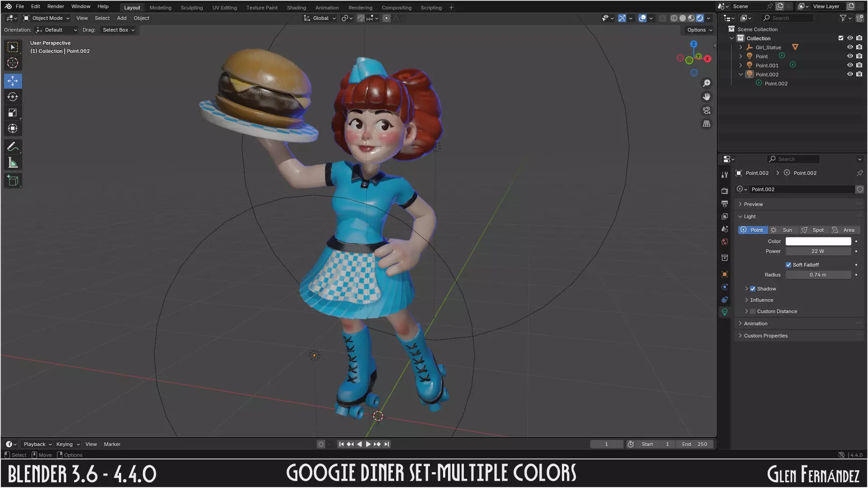The width and height of the screenshot is (868, 488).
Task: Hide Girl_Statue in viewport via eye icon
Action: pyautogui.click(x=850, y=47)
